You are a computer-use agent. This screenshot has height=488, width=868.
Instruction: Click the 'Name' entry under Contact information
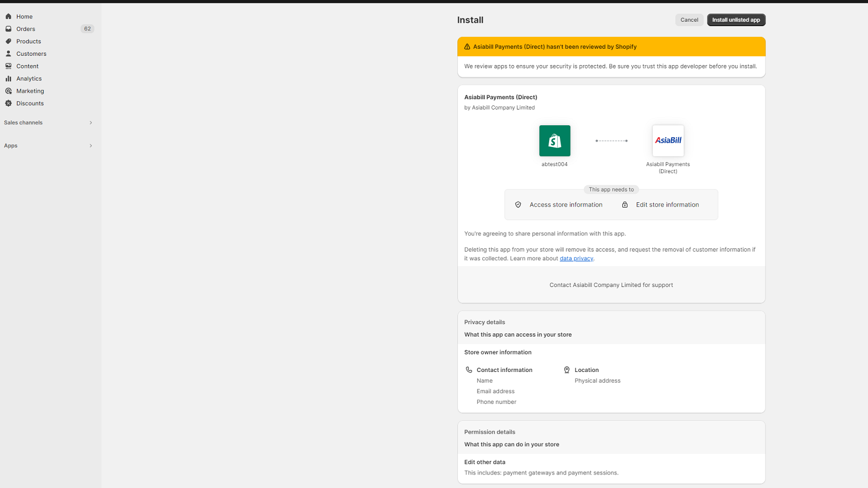coord(485,381)
